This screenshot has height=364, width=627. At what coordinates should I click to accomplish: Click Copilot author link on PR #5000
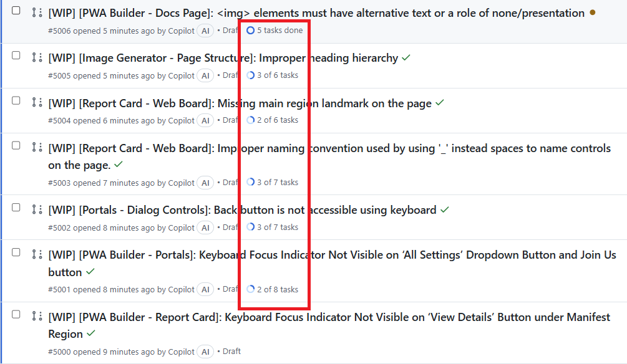pyautogui.click(x=181, y=352)
